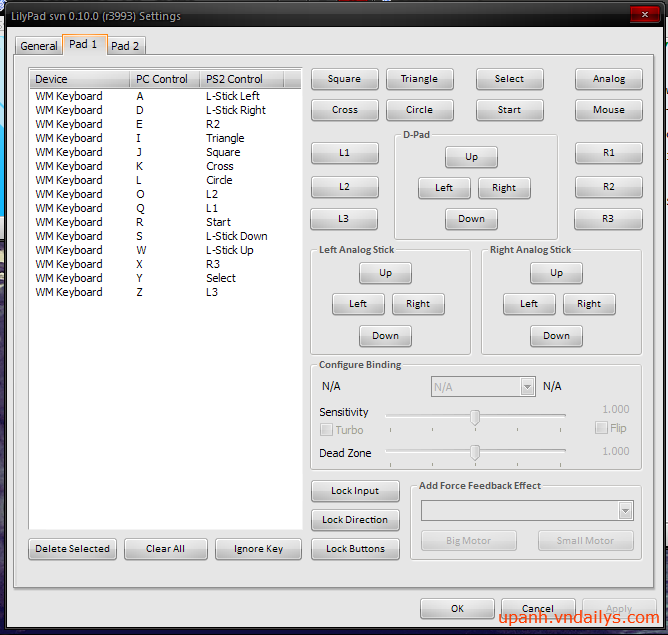This screenshot has height=635, width=668.
Task: Click Left Analog Stick Up button
Action: click(x=385, y=273)
